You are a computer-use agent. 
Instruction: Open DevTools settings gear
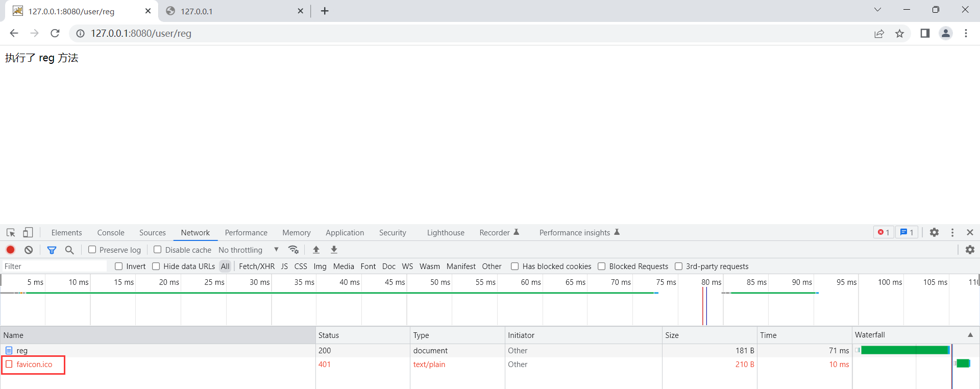[x=934, y=232]
